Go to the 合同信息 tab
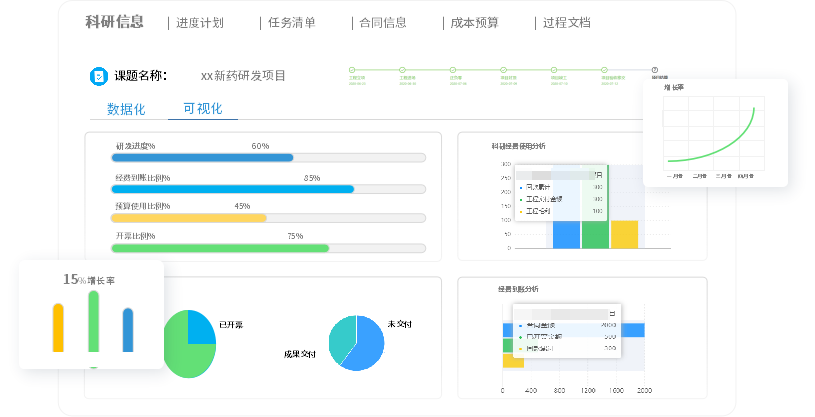Screen dimensions: 815x417 [383, 23]
